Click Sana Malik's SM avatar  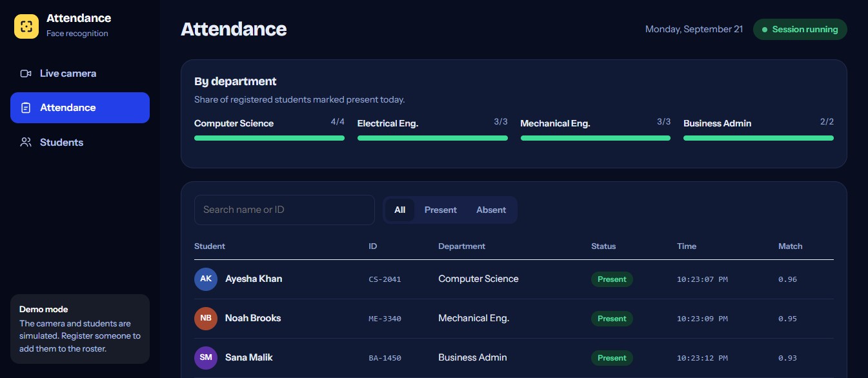pyautogui.click(x=206, y=357)
